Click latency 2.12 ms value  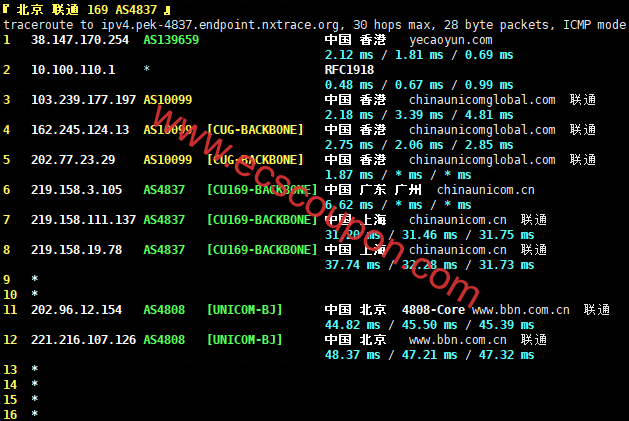coord(349,55)
